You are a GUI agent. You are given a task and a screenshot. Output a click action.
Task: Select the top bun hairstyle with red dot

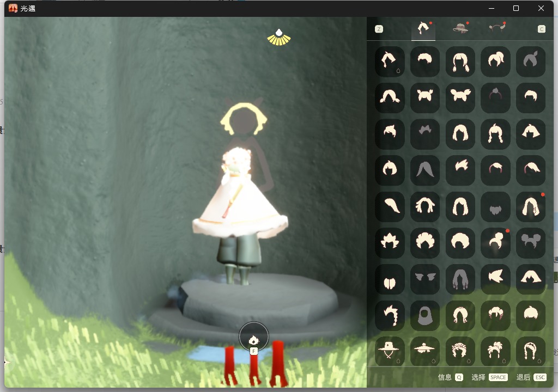point(495,243)
